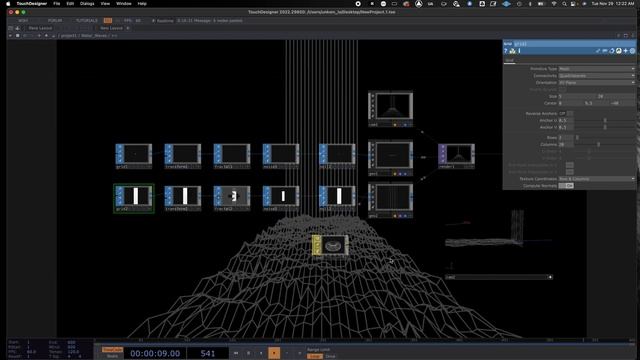Open the Help menu

pyautogui.click(x=142, y=4)
